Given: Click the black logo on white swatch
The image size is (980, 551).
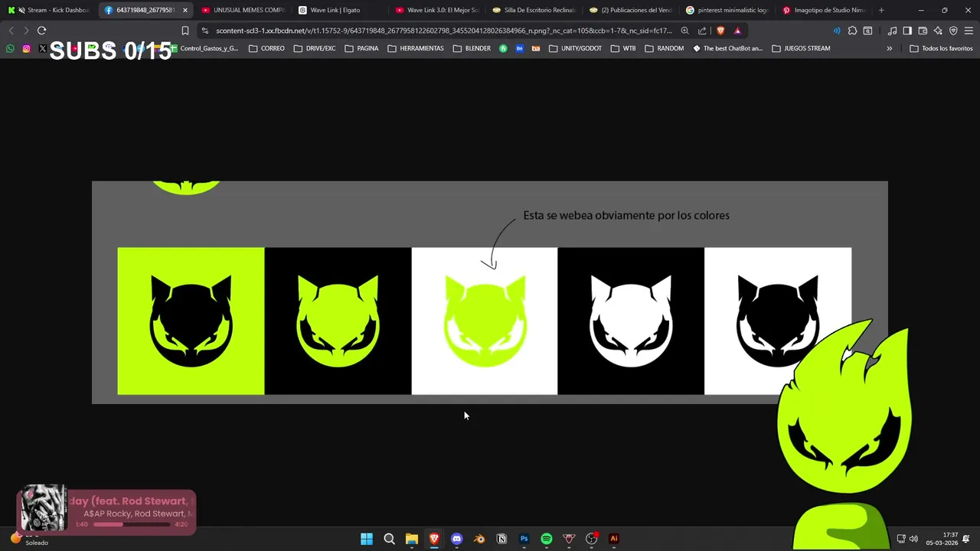Looking at the screenshot, I should [777, 321].
